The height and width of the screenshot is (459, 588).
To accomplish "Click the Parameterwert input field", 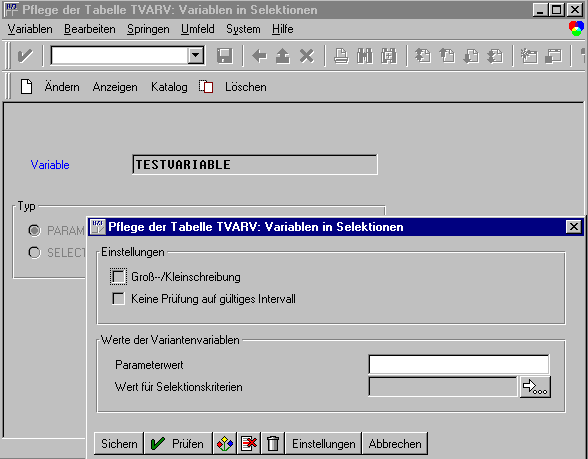I will click(x=459, y=364).
